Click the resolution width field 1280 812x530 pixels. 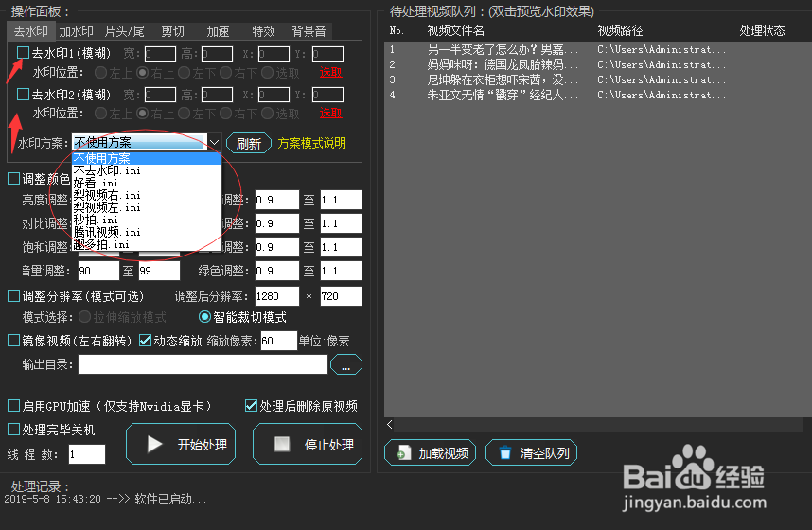[x=277, y=296]
